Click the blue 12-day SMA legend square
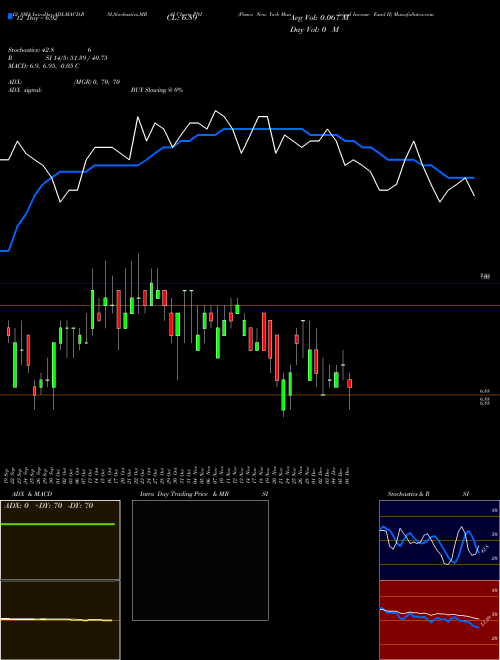 coord(10,17)
